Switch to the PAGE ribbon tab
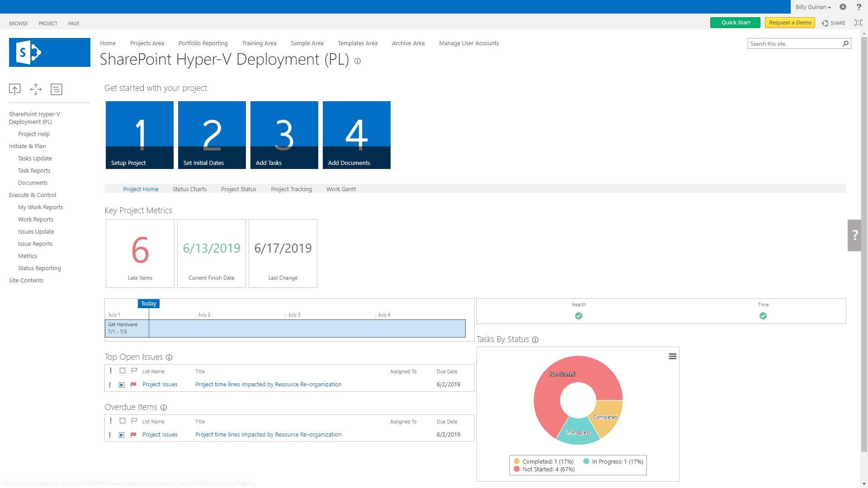868x488 pixels. pyautogui.click(x=74, y=23)
